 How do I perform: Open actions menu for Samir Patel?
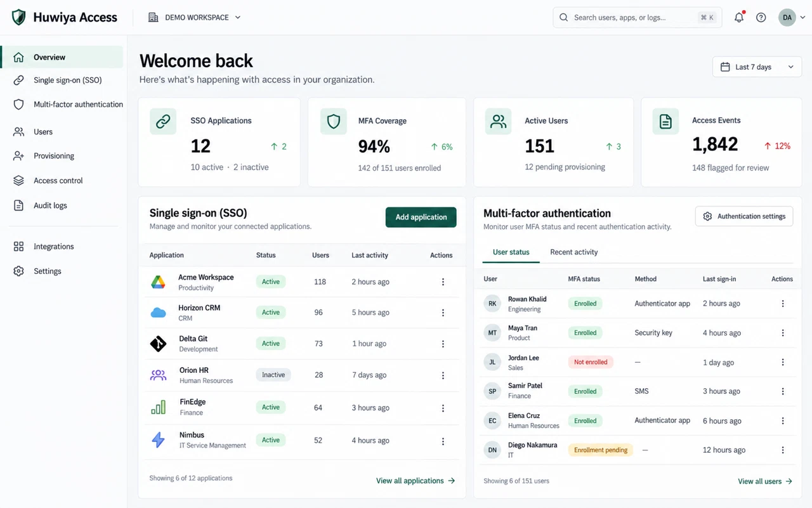[x=783, y=391]
